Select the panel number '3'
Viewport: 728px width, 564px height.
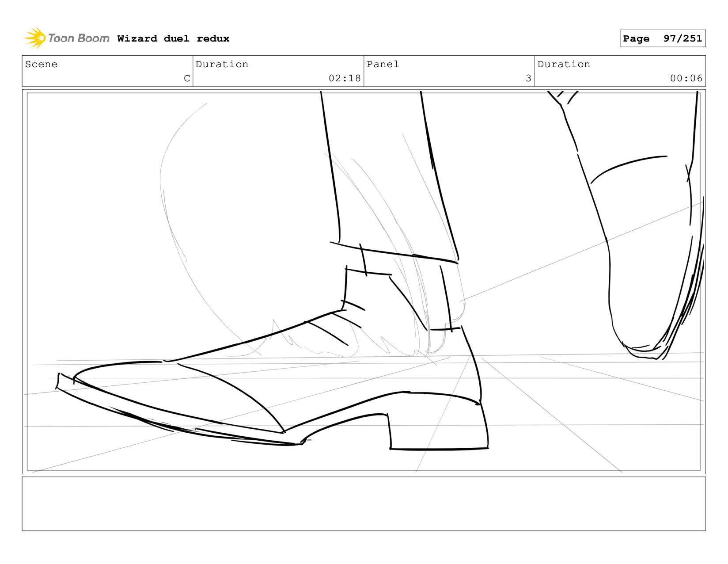tap(528, 78)
